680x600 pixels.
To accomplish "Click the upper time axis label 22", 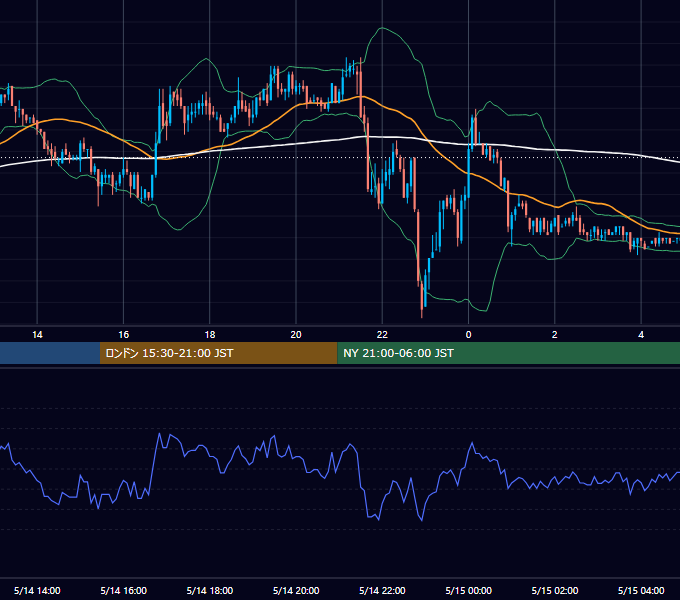I will click(x=382, y=335).
